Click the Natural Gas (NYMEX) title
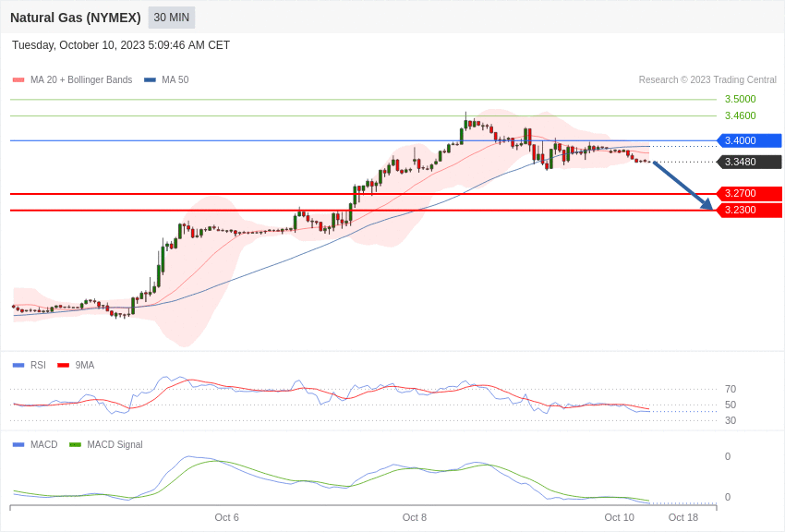 (x=76, y=18)
